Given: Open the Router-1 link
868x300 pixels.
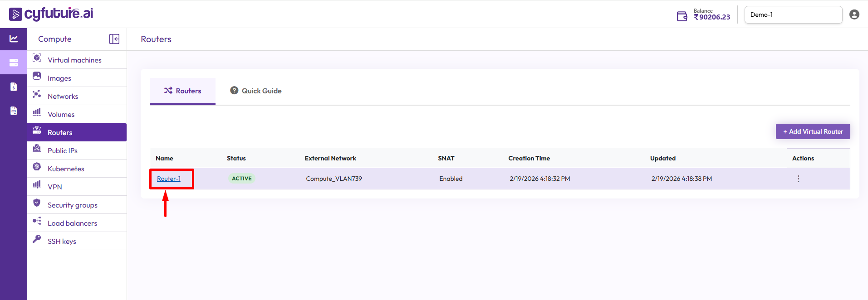Looking at the screenshot, I should (x=169, y=179).
